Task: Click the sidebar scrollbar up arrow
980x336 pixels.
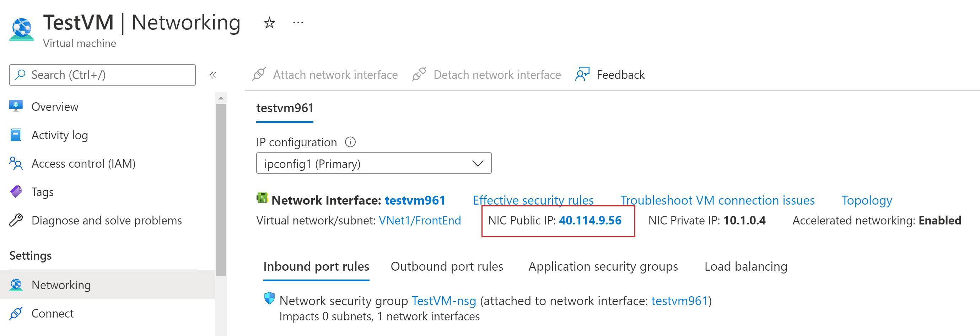Action: pos(221,98)
